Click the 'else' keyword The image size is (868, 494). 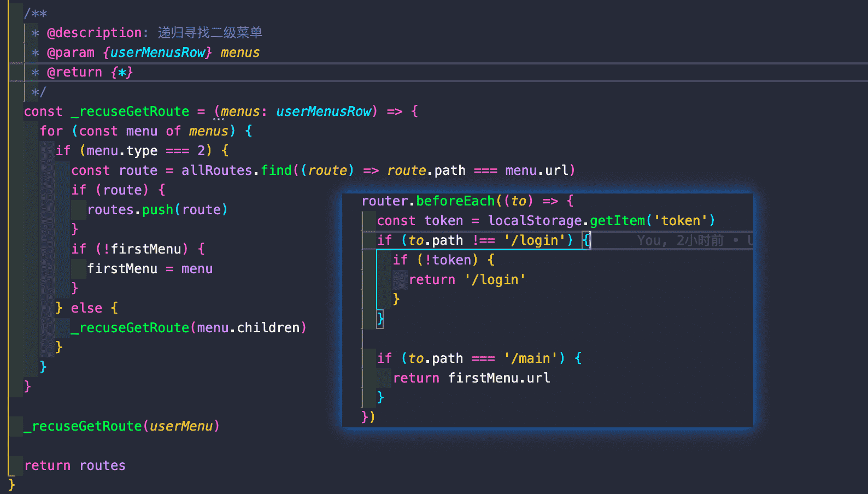pyautogui.click(x=86, y=308)
